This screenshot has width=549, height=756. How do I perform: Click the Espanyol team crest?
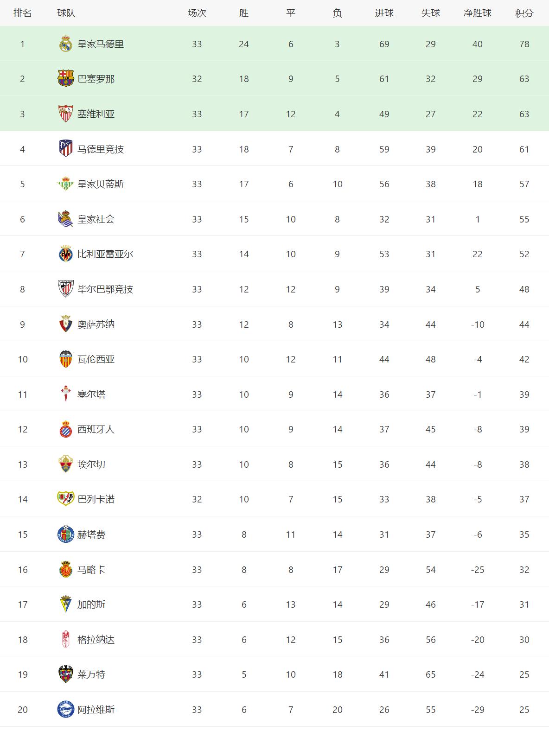(65, 429)
